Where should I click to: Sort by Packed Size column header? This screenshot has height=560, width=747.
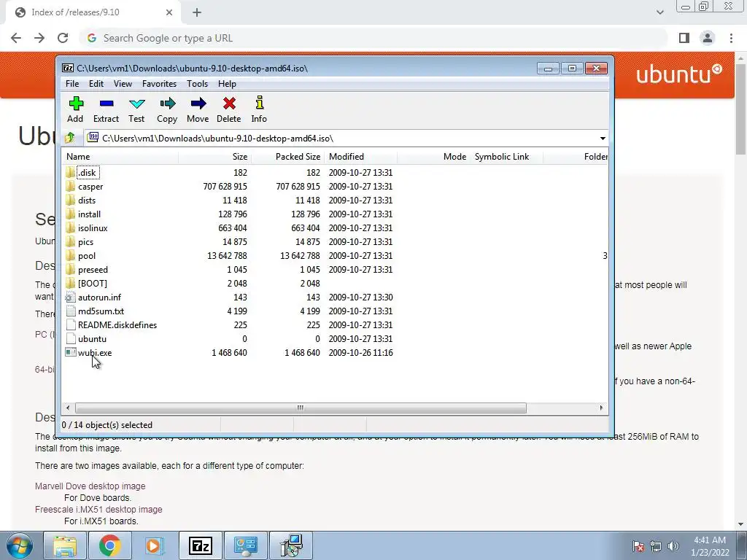(287, 157)
